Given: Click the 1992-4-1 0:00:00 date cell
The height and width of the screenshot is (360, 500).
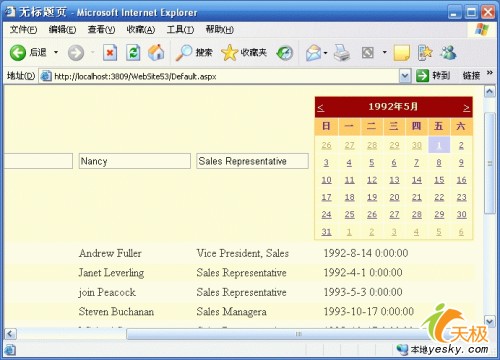Looking at the screenshot, I should click(x=363, y=273).
